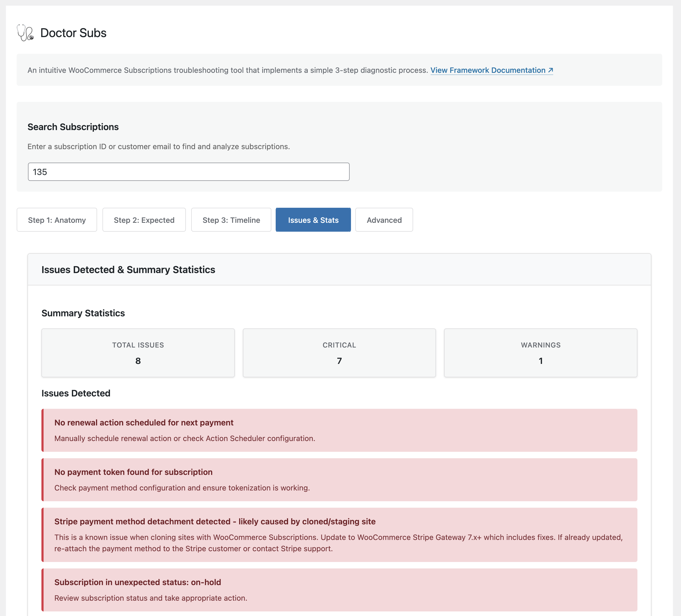The image size is (681, 616).
Task: Click the Summary Statistics section heading
Action: pos(83,313)
